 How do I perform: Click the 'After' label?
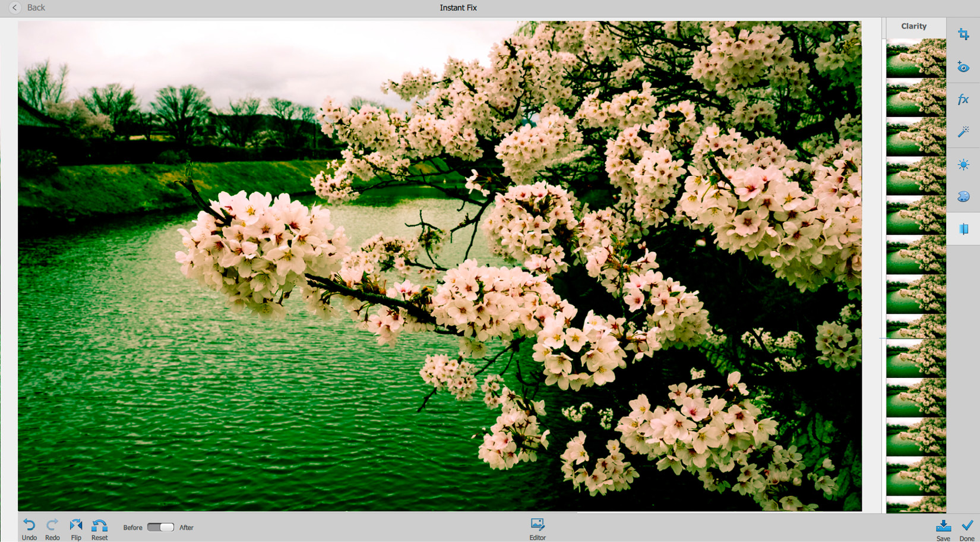click(x=186, y=528)
